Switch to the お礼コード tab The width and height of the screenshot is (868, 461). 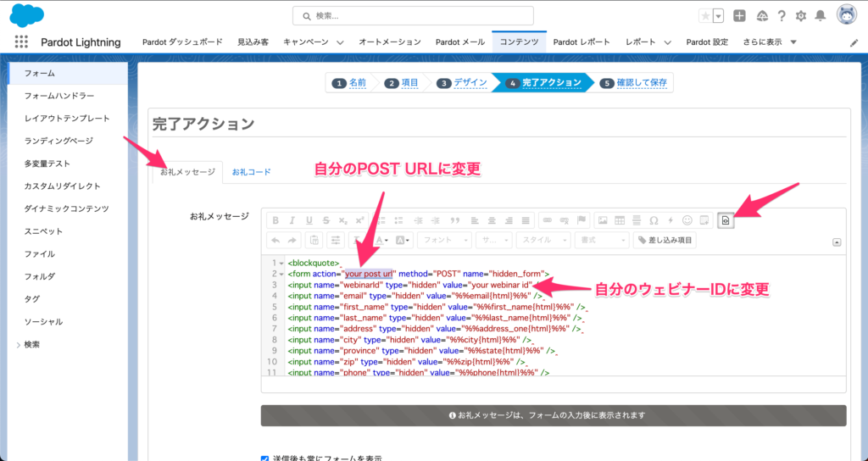click(251, 172)
